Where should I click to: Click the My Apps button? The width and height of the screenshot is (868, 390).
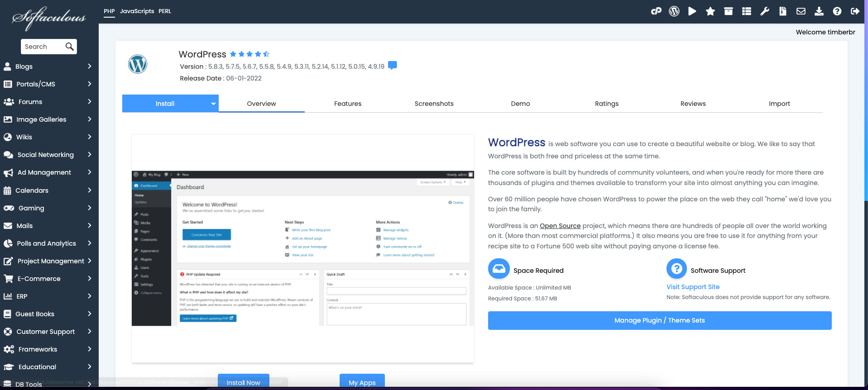(362, 381)
